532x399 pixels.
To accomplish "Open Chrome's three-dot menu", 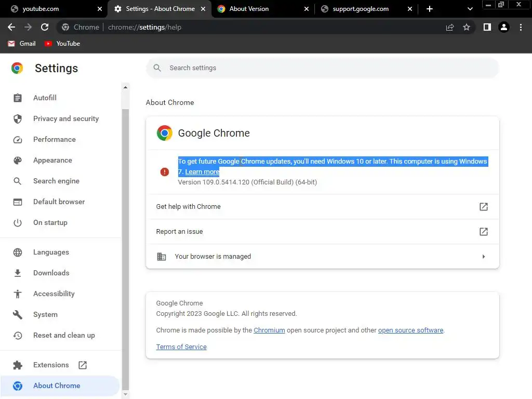I will (521, 27).
